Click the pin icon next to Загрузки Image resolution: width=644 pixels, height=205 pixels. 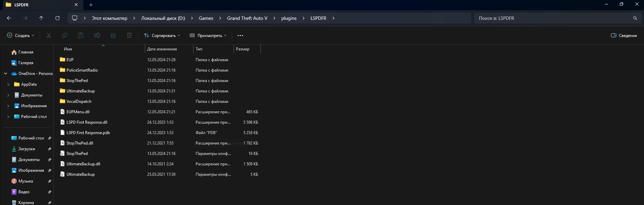pos(49,149)
